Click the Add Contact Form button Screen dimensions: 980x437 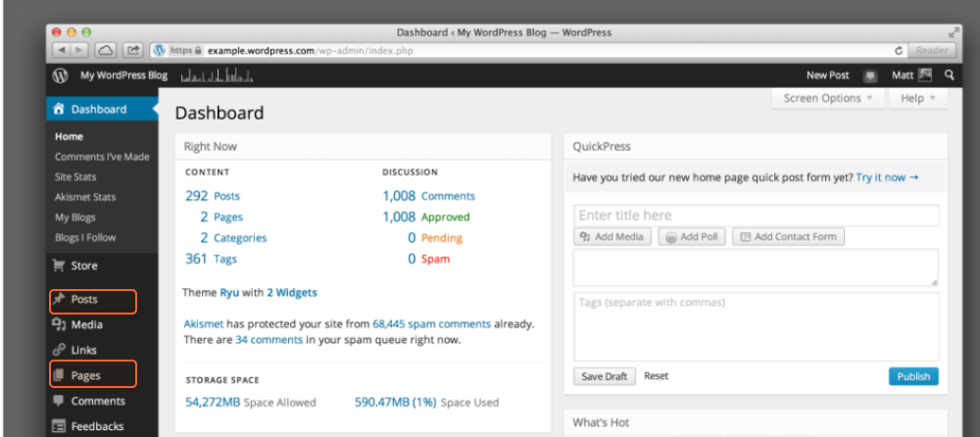coord(789,237)
